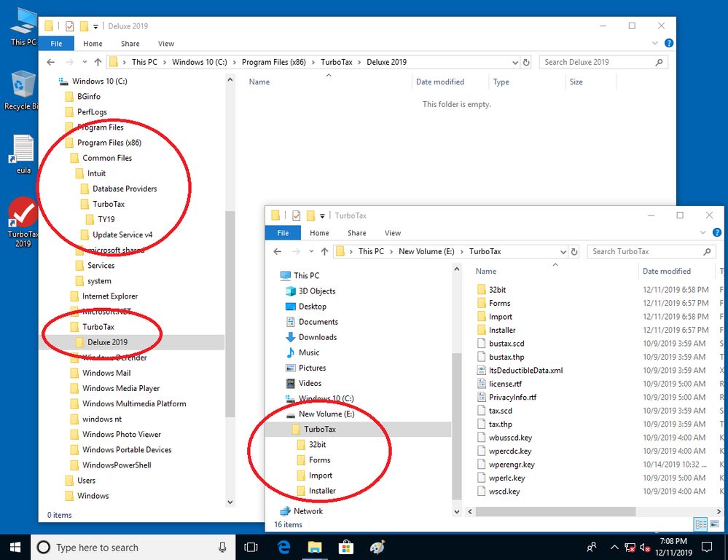Click Search TurboTax field
This screenshot has width=728, height=560.
[651, 251]
